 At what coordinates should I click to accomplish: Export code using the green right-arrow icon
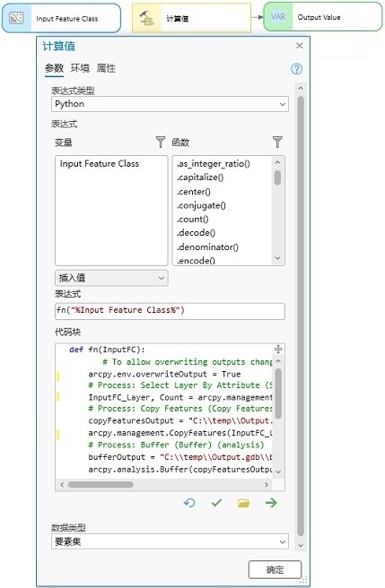[271, 503]
